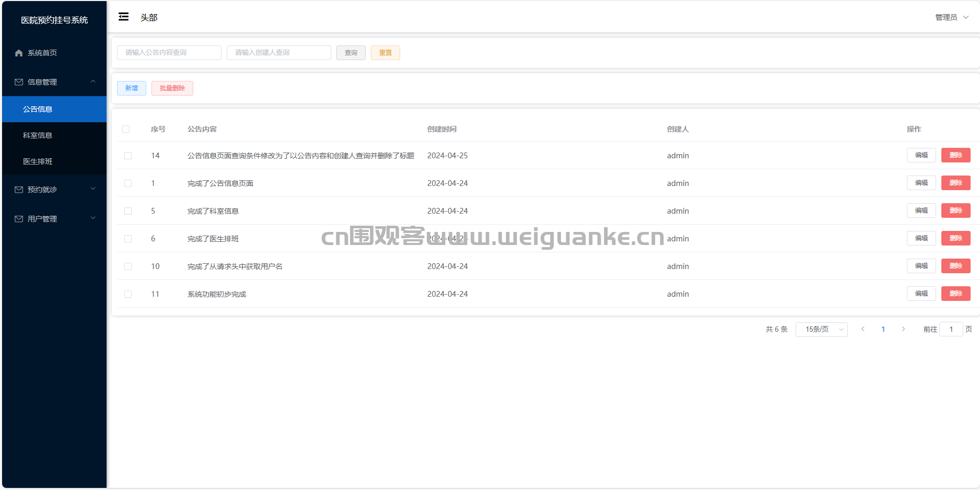Screen dimensions: 980x490
Task: Click the 查询 search button
Action: (351, 53)
